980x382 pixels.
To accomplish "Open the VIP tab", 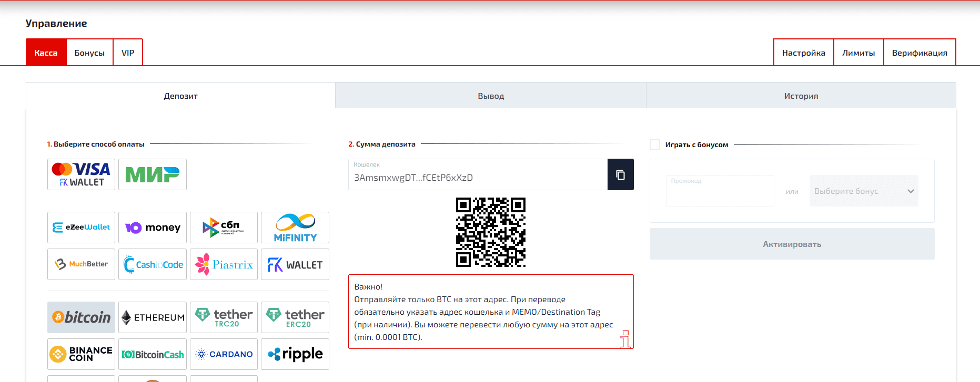I will point(128,53).
